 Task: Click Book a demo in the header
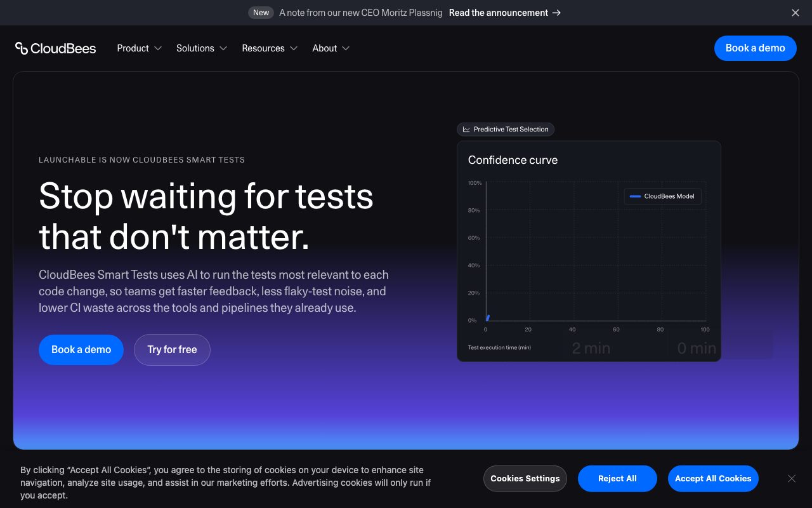[756, 48]
